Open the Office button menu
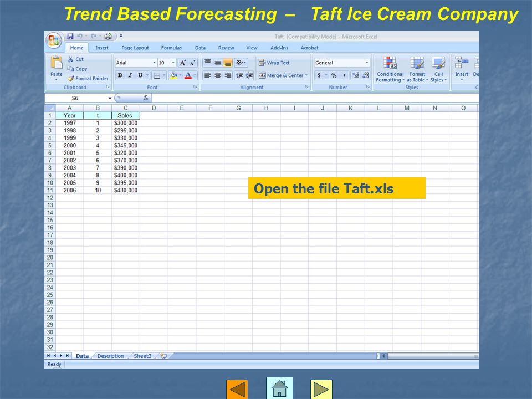Viewport: 532px width, 399px height. point(54,40)
